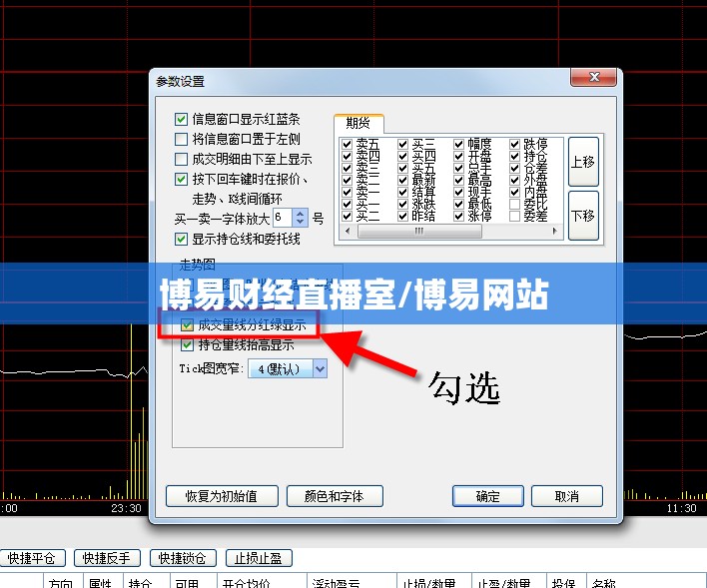Toggle the 买五 field checkbox
Image resolution: width=707 pixels, height=588 pixels.
point(402,168)
